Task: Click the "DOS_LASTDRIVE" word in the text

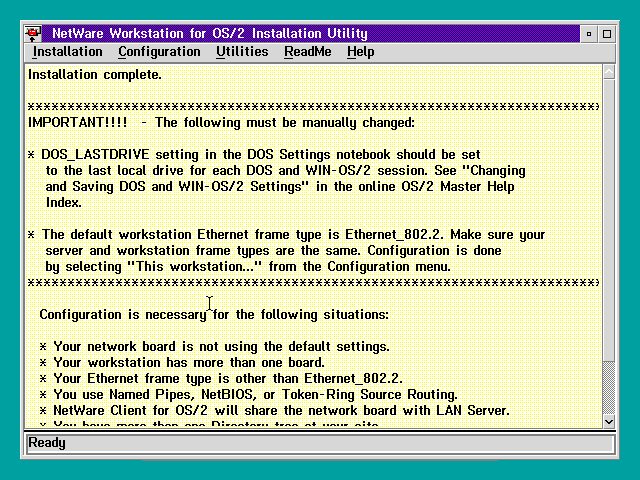Action: 95,155
